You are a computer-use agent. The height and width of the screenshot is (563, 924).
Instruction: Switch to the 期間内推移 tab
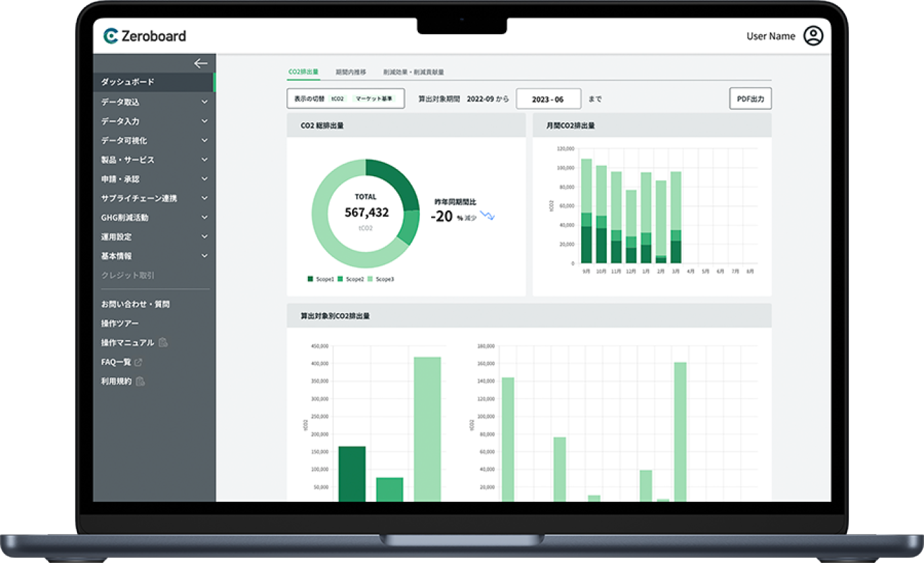(x=351, y=72)
